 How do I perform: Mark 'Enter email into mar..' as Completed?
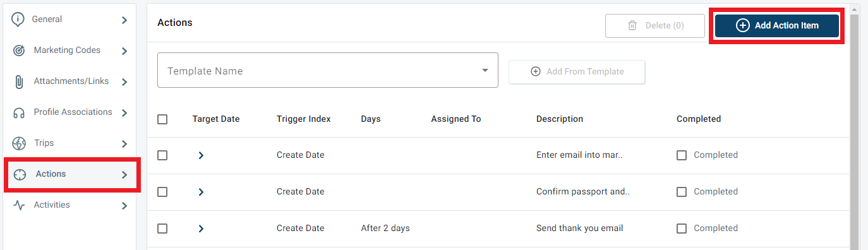pyautogui.click(x=682, y=155)
